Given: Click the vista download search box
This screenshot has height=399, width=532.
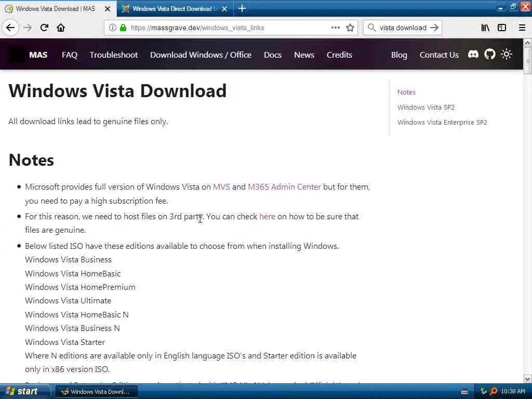Looking at the screenshot, I should tap(403, 28).
